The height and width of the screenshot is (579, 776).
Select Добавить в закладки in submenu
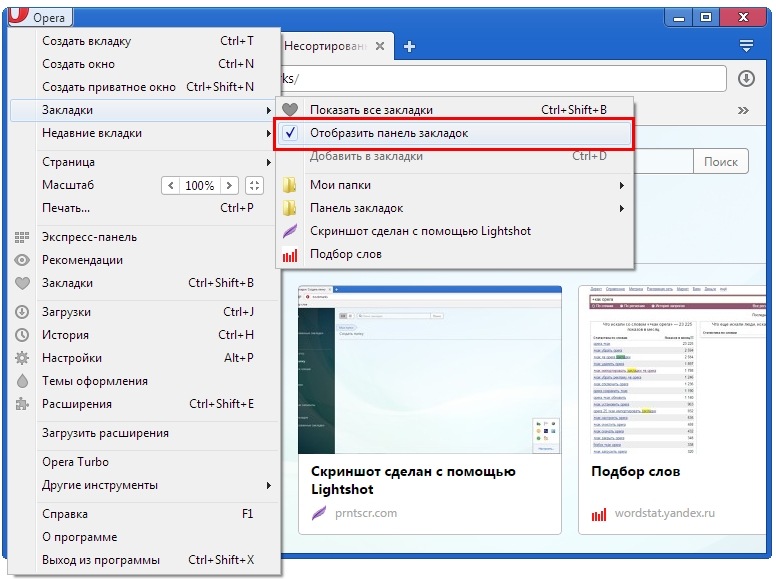(x=454, y=156)
